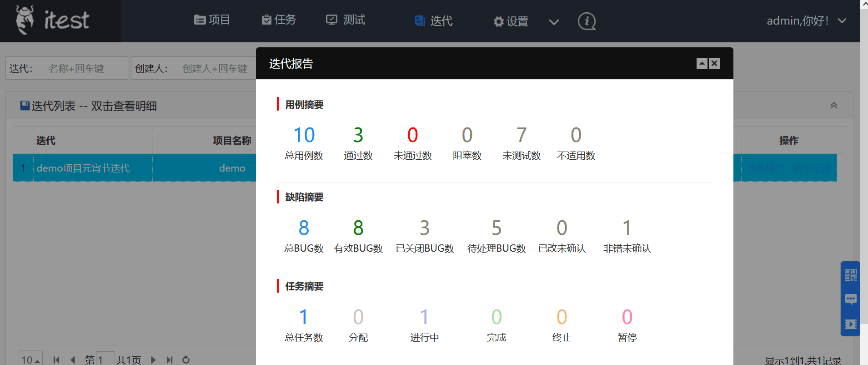868x365 pixels.
Task: Expand the chevron next to 设置
Action: click(x=554, y=22)
